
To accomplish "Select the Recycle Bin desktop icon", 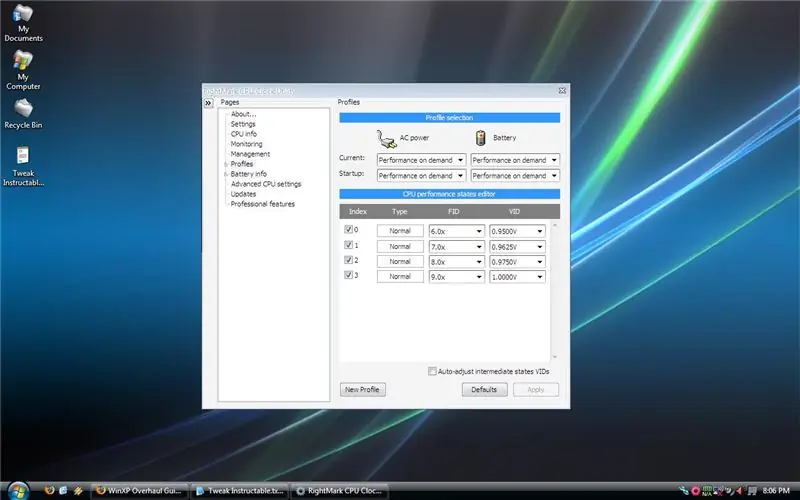I will [23, 114].
